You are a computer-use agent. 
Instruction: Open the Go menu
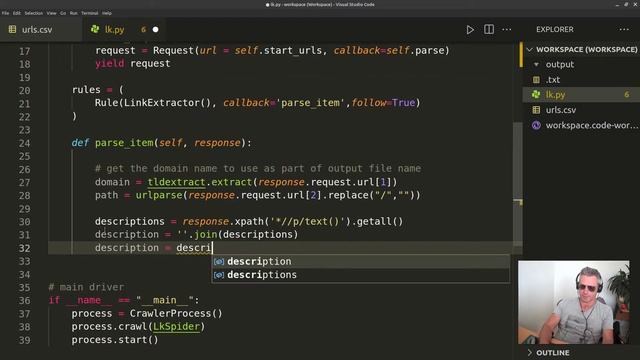[63, 13]
